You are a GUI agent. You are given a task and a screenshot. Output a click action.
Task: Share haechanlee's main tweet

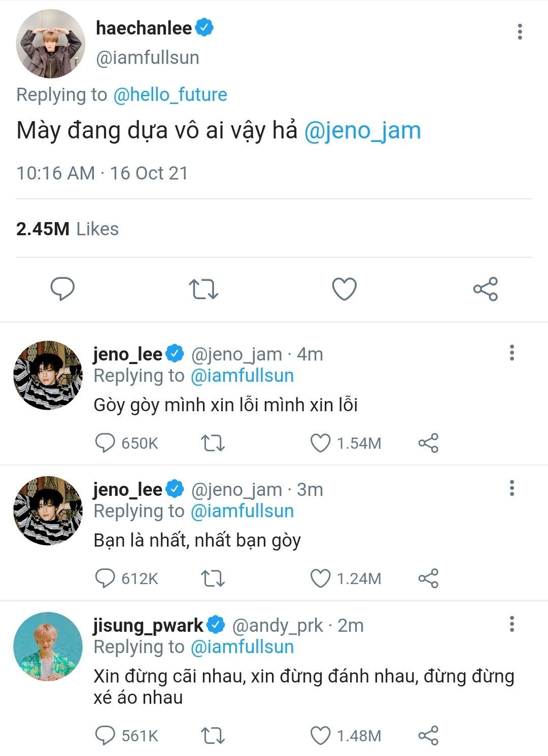[485, 289]
